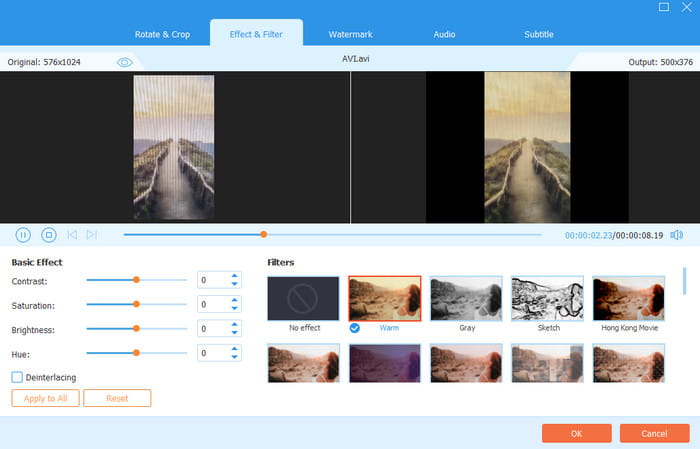The height and width of the screenshot is (449, 700).
Task: Enable the Deinterlacing checkbox
Action: [17, 377]
